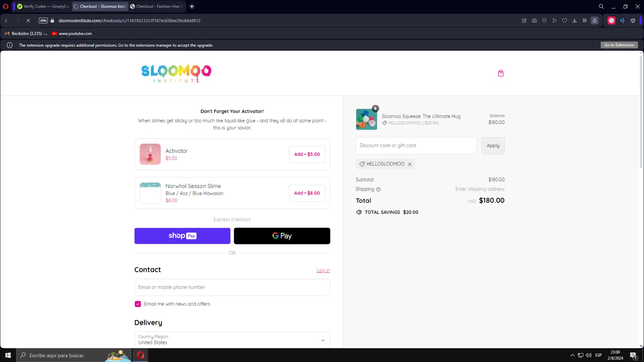Image resolution: width=644 pixels, height=362 pixels.
Task: Click the volume speaker tray icon
Action: (x=589, y=355)
